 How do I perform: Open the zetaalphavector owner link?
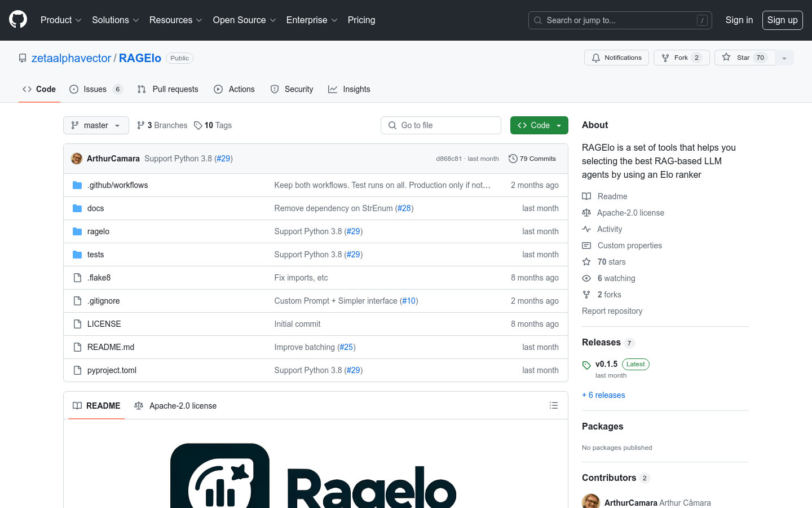[x=71, y=58]
